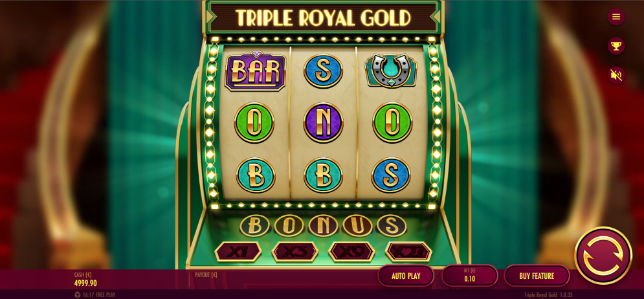Screen dimensions: 644x299
Task: Open the Buy Feature menu
Action: (537, 276)
